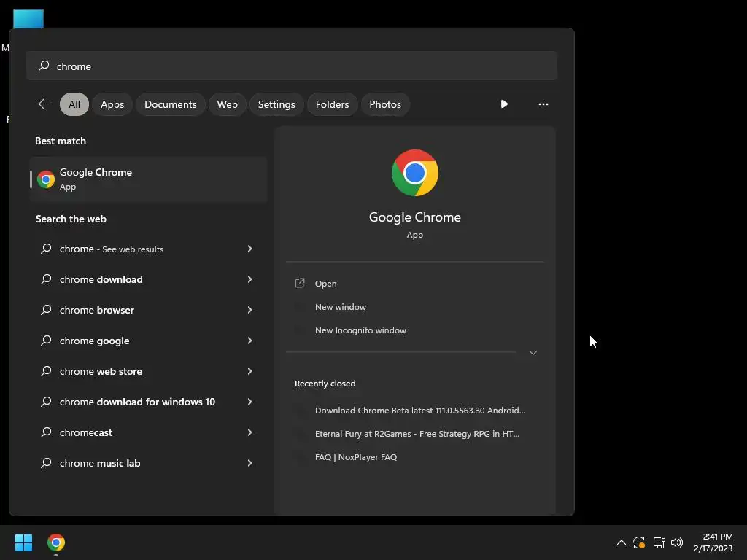Select chrome browser web suggestion text
The width and height of the screenshot is (747, 560).
[x=97, y=310]
